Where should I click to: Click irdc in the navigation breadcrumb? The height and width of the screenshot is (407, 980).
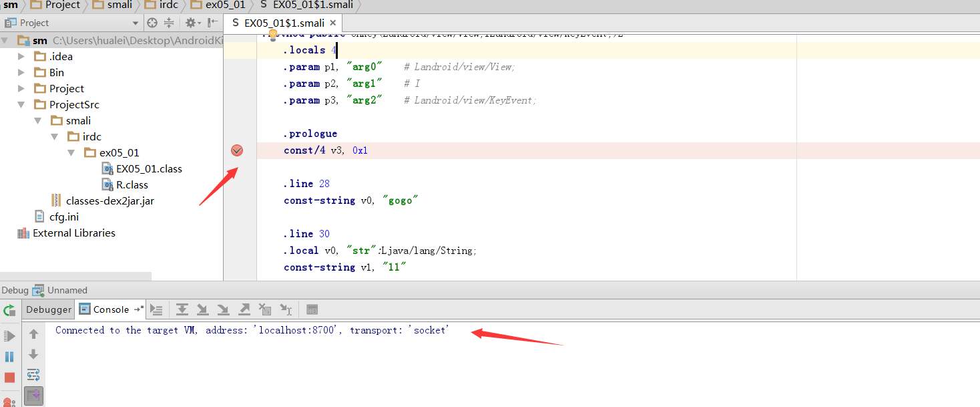[161, 5]
